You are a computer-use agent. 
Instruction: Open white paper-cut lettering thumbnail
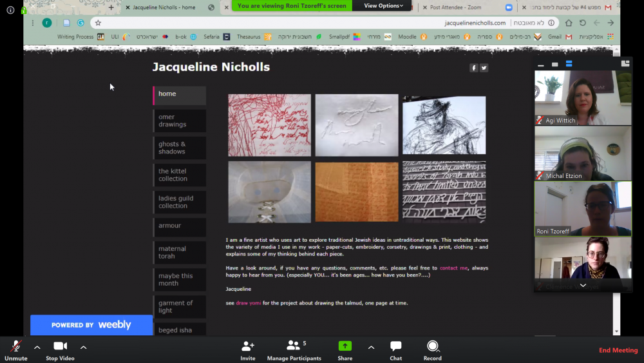click(x=444, y=192)
